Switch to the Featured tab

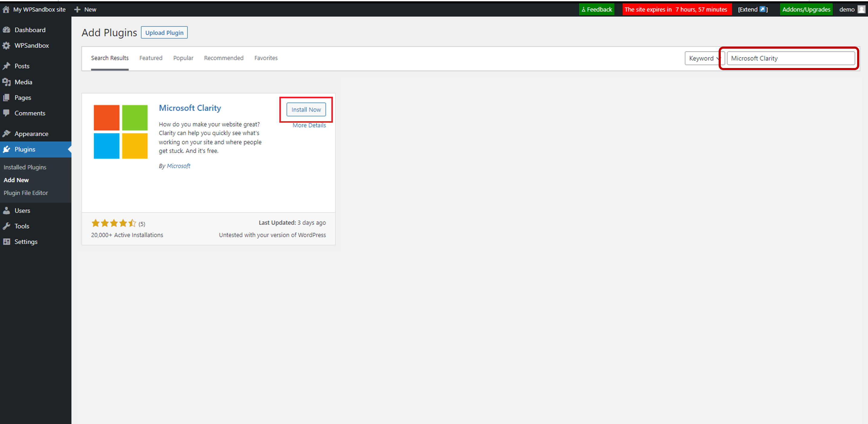tap(151, 58)
